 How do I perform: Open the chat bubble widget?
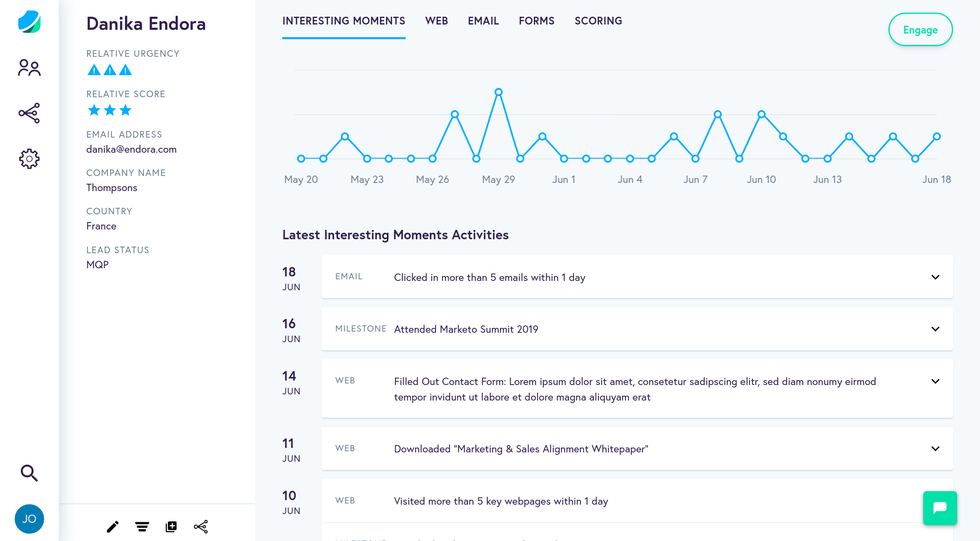click(940, 508)
